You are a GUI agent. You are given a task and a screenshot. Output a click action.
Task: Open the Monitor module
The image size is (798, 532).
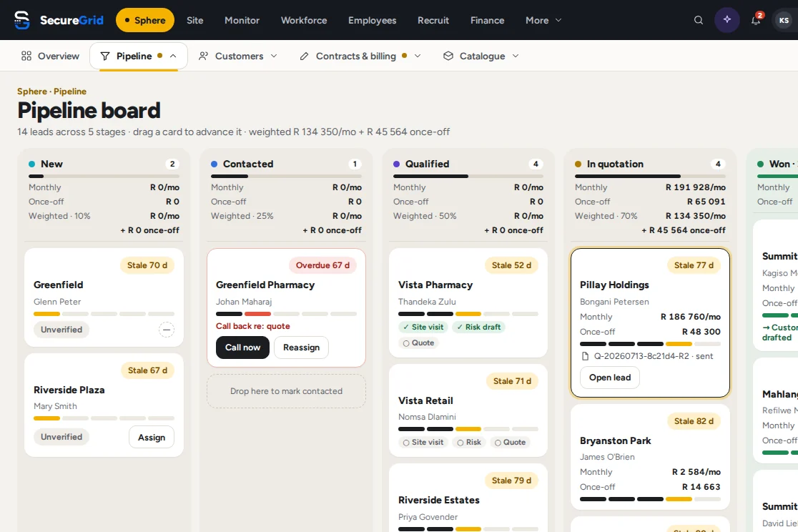point(242,20)
